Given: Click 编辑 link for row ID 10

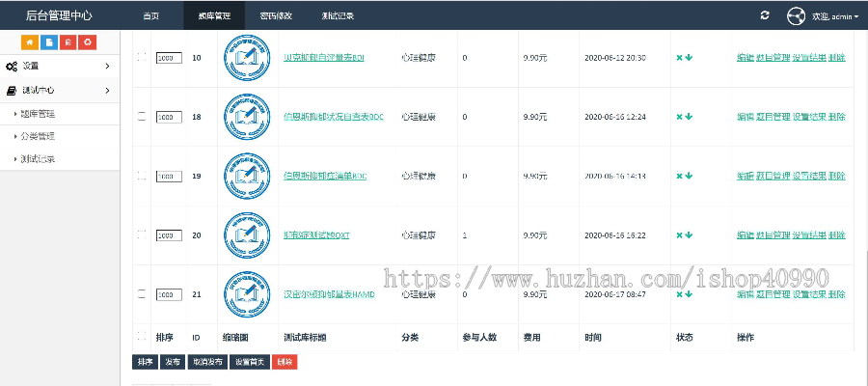Looking at the screenshot, I should pyautogui.click(x=746, y=58).
